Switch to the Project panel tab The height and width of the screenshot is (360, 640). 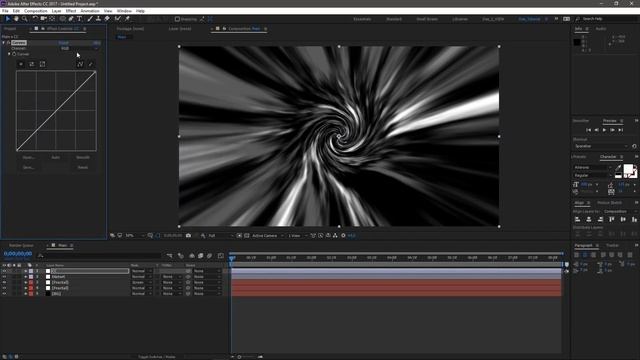(x=10, y=29)
